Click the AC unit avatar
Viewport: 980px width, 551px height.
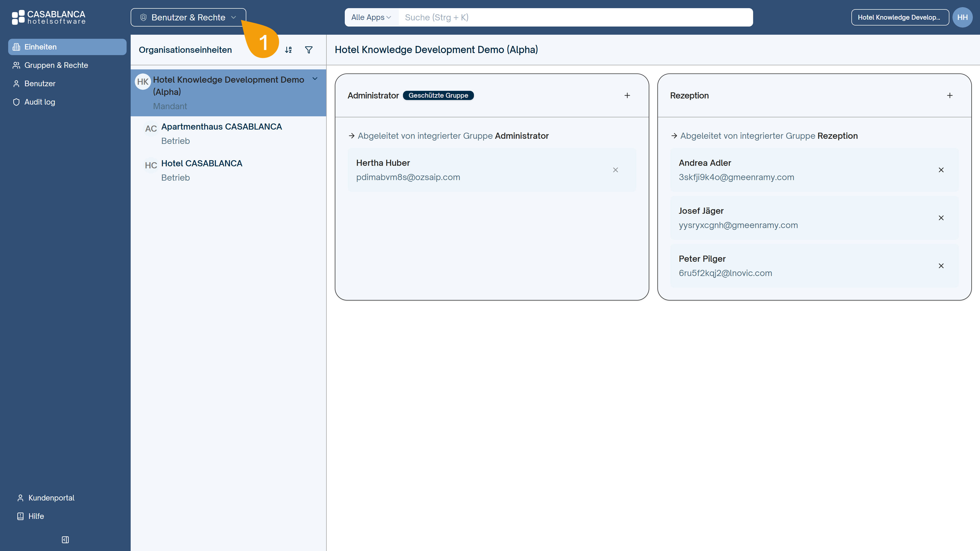151,129
